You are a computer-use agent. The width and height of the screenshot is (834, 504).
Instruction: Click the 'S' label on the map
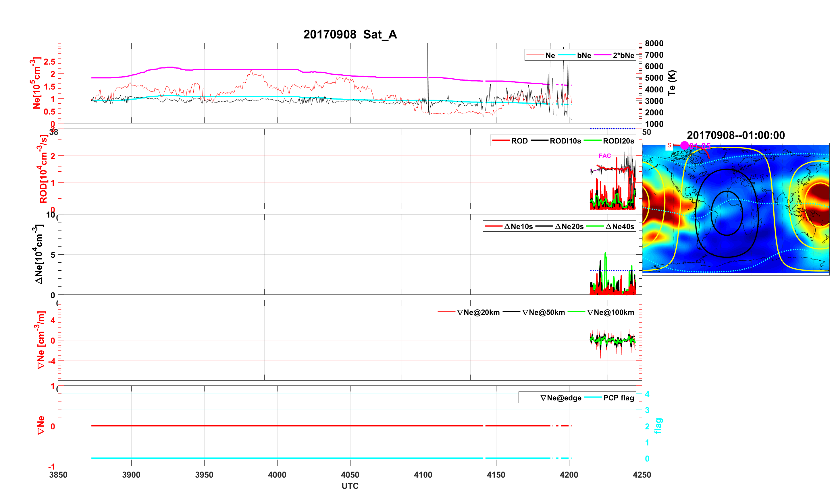[x=669, y=145]
